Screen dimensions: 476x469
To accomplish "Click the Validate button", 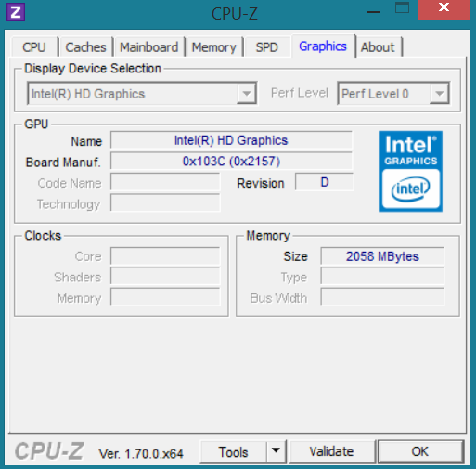I will pyautogui.click(x=331, y=451).
